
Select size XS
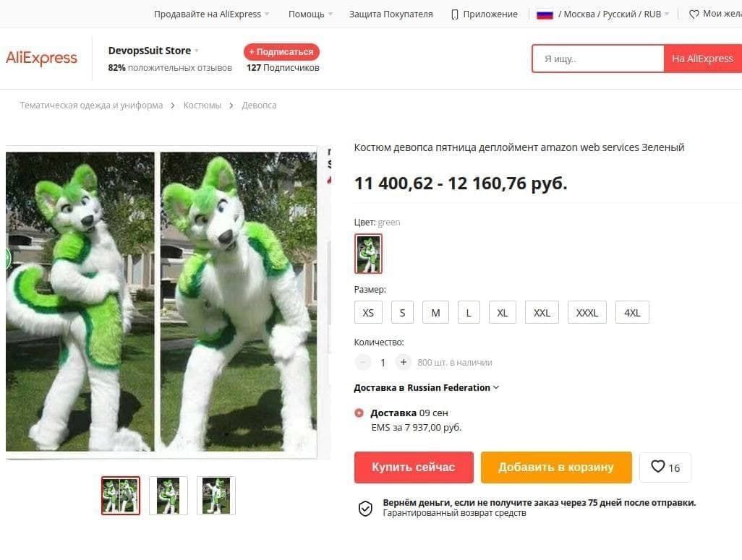pos(368,313)
